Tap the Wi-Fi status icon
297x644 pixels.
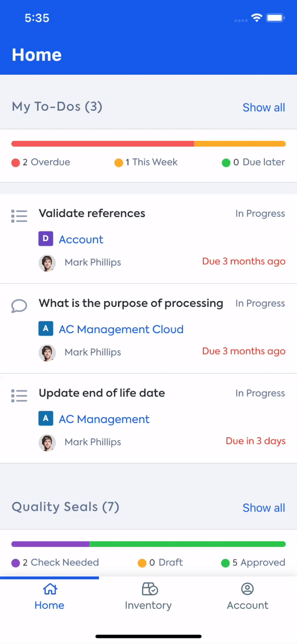coord(257,17)
